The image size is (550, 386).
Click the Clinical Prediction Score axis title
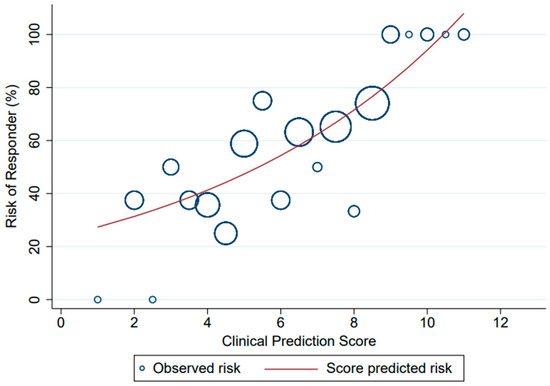(x=299, y=341)
